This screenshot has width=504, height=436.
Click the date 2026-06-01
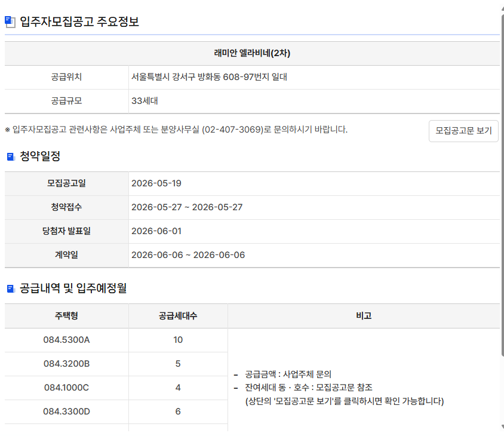point(156,231)
